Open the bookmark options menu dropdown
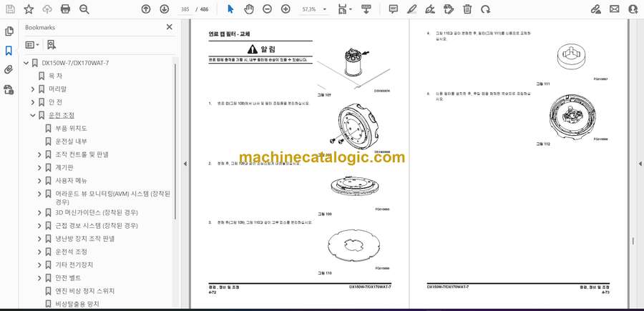The image size is (644, 311). tap(32, 45)
